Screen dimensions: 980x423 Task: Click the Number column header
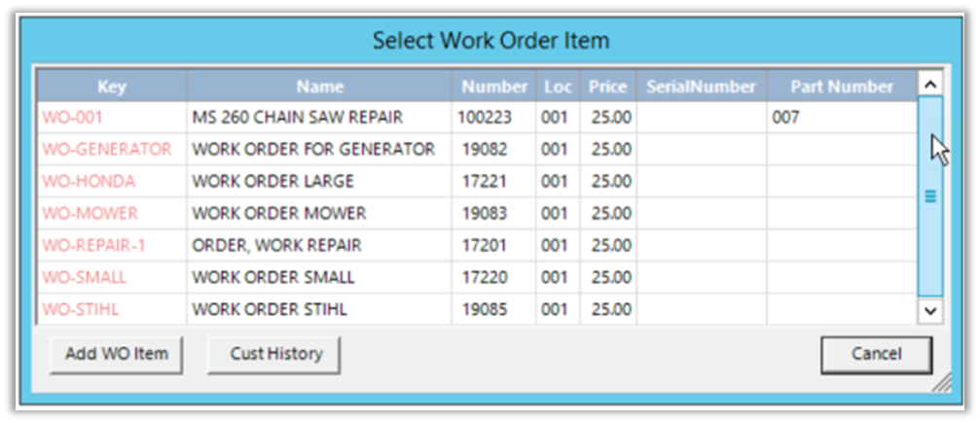[x=494, y=87]
